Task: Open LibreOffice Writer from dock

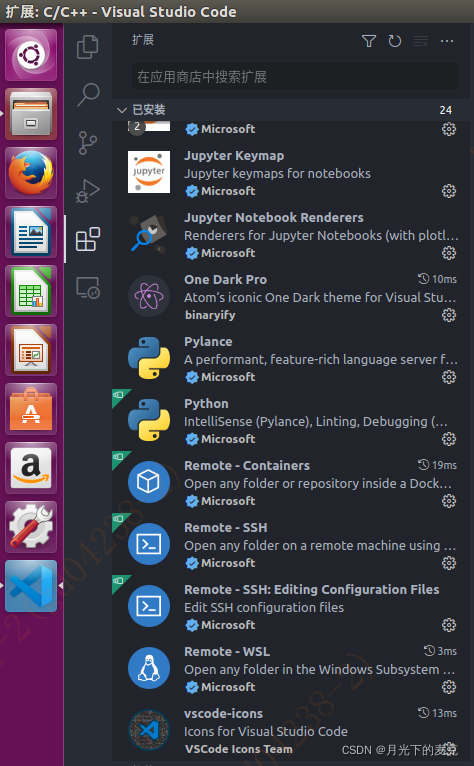Action: (31, 232)
